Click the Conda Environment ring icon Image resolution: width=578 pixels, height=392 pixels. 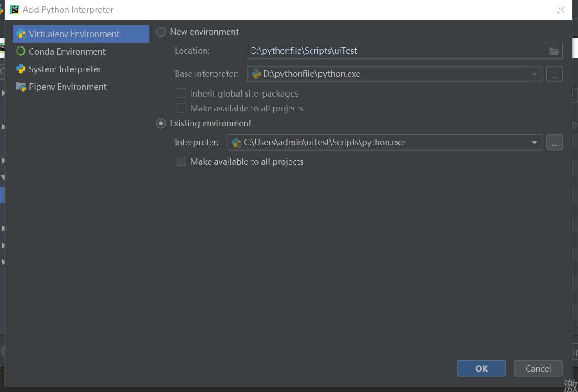[x=21, y=51]
